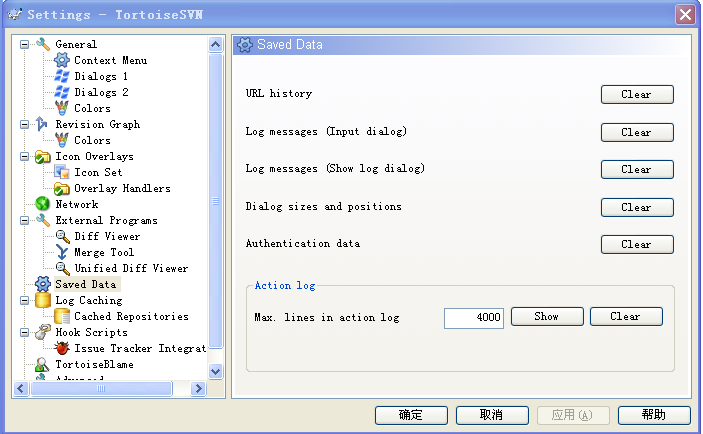Click the Context Menu gear icon
The height and width of the screenshot is (434, 703).
(x=62, y=60)
